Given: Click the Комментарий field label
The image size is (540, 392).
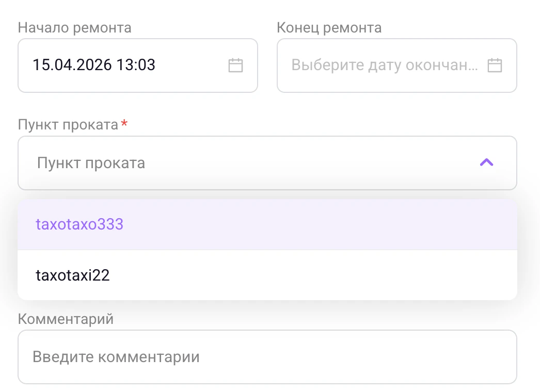Looking at the screenshot, I should coord(66,319).
